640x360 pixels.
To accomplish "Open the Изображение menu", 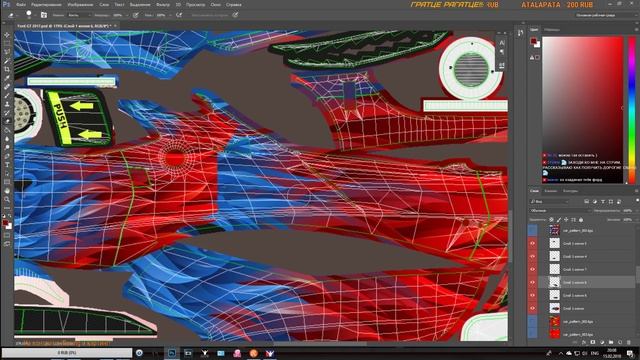I will [80, 4].
